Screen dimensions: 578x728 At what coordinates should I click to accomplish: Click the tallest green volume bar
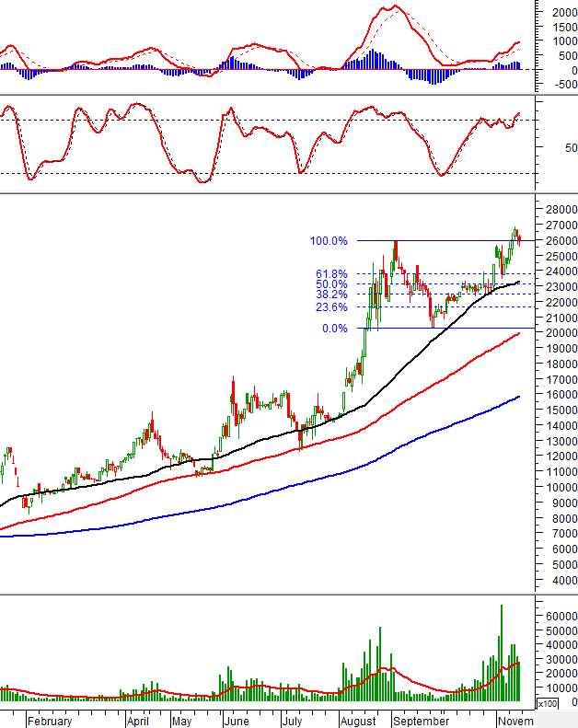[502, 653]
